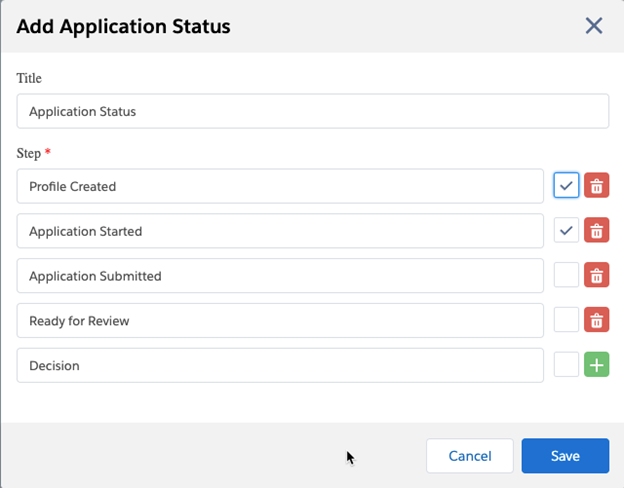The width and height of the screenshot is (624, 488).
Task: Check the Application Submitted checkbox
Action: (x=566, y=276)
